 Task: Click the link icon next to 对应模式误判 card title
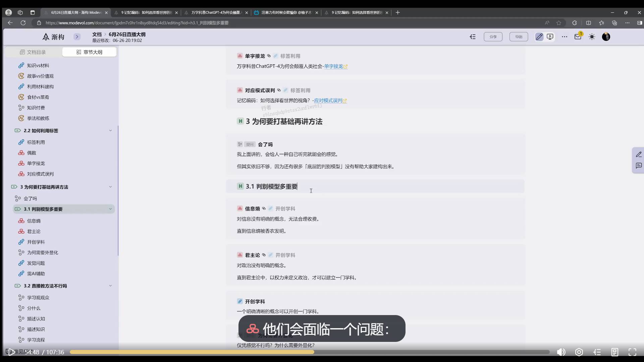tap(279, 90)
